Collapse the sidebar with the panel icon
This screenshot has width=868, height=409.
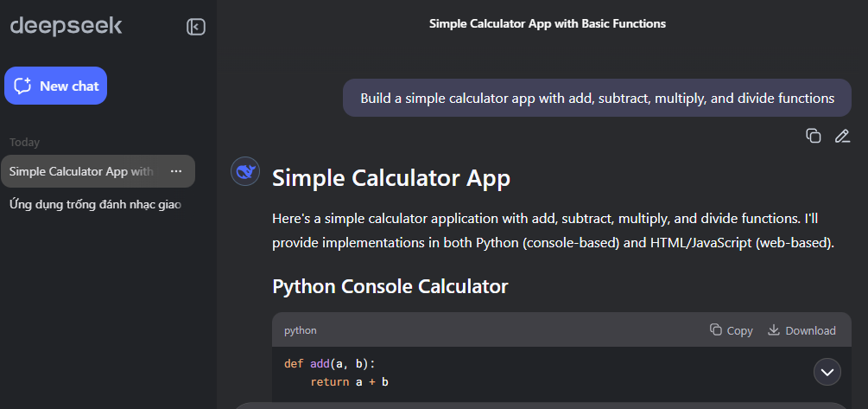(196, 27)
